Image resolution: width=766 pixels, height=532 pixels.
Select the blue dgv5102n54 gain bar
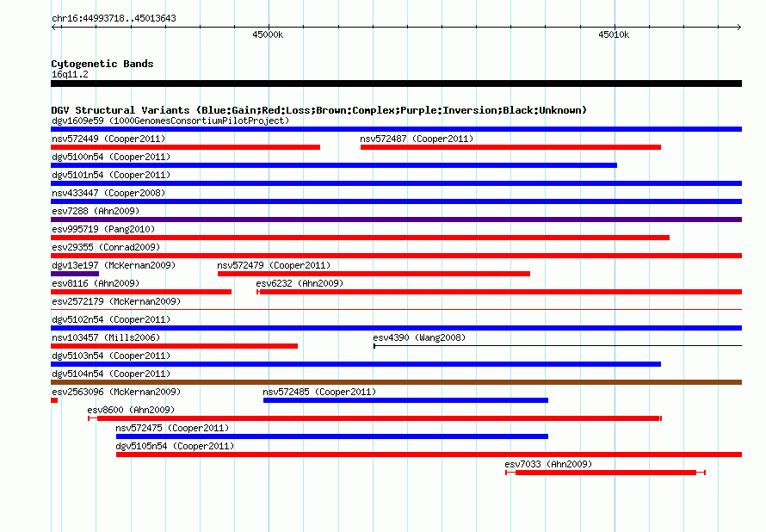point(396,328)
